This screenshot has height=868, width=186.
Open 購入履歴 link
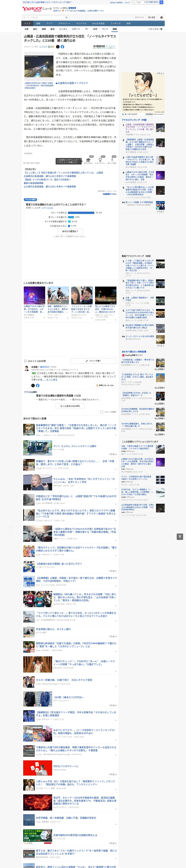(152, 17)
